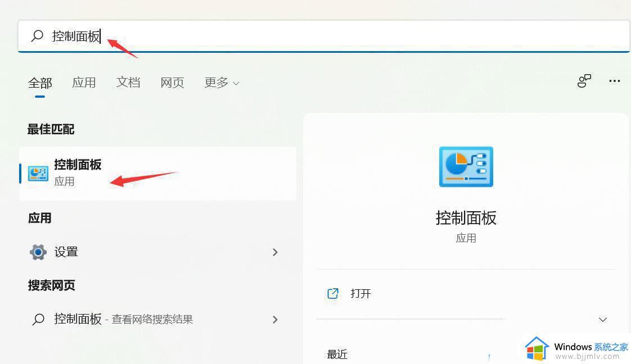The height and width of the screenshot is (364, 631).
Task: Open the 控制面板 best match result
Action: pyautogui.click(x=157, y=174)
